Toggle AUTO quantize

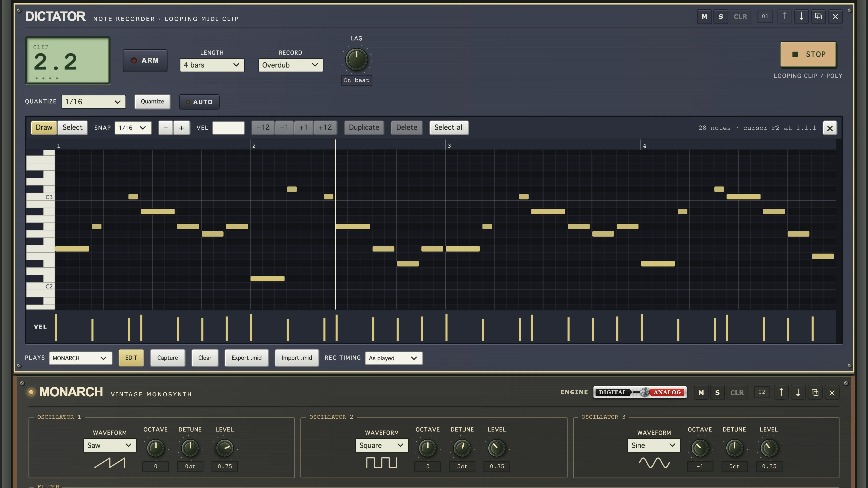click(x=199, y=102)
